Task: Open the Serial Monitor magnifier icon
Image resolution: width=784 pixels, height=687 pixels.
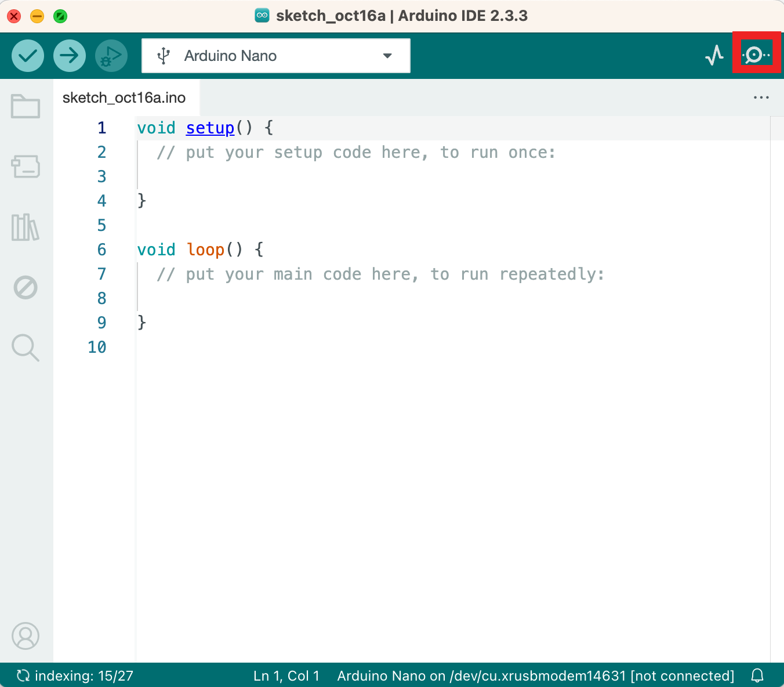Action: pos(756,56)
